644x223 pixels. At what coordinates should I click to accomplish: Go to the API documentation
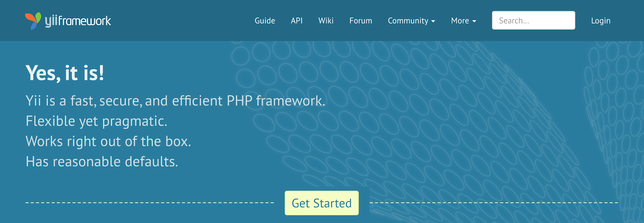click(297, 21)
